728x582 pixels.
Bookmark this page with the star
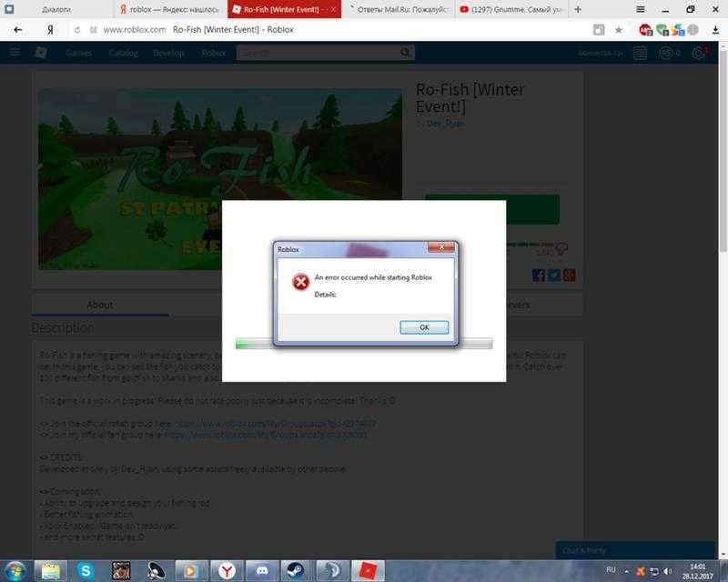coord(619,30)
